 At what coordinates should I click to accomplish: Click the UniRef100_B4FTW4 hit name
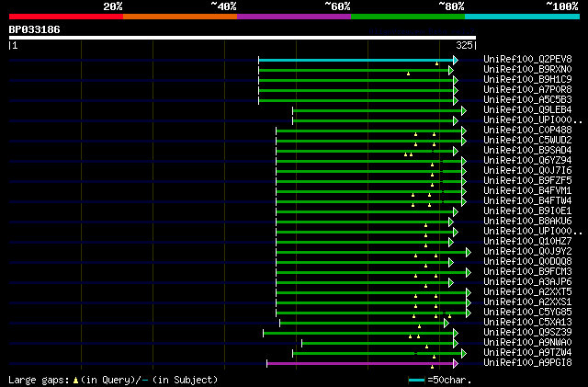coord(527,201)
